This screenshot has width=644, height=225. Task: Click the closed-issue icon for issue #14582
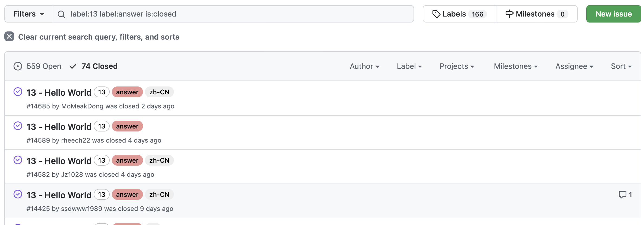pos(18,160)
